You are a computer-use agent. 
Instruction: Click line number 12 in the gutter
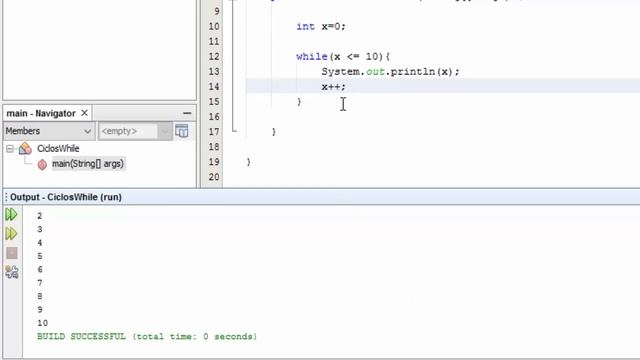point(214,56)
